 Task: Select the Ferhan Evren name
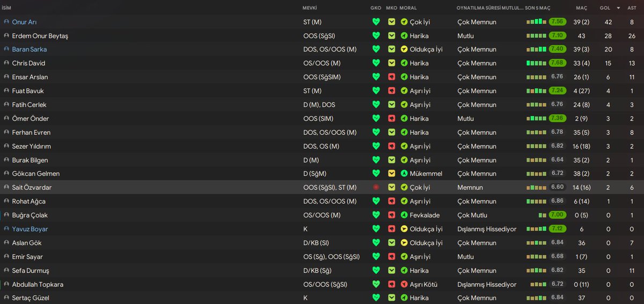point(30,133)
